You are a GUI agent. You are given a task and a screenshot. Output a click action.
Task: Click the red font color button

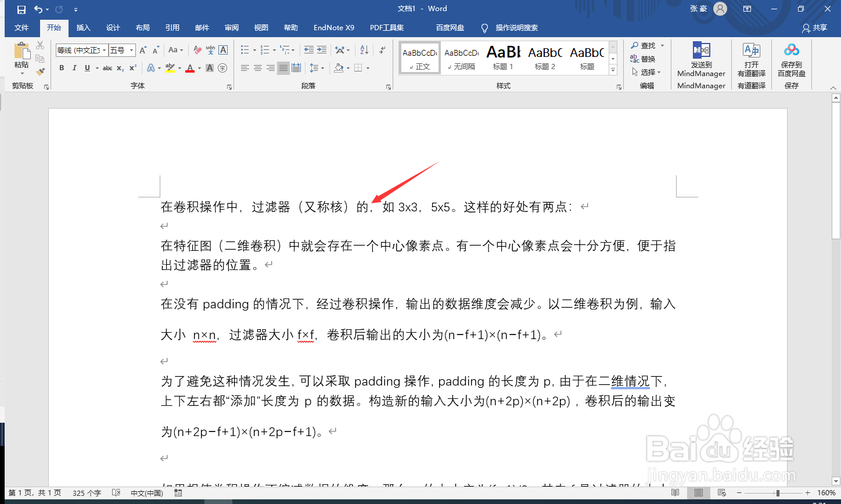coord(190,68)
